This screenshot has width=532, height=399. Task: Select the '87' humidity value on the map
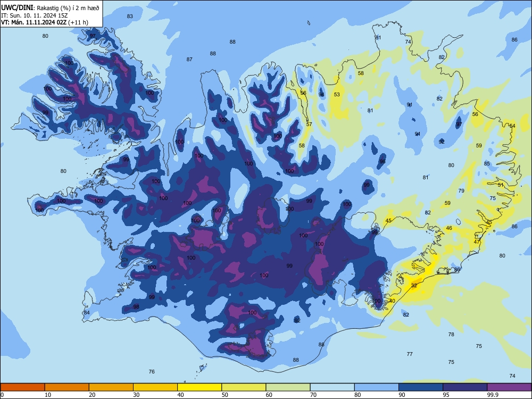click(190, 60)
